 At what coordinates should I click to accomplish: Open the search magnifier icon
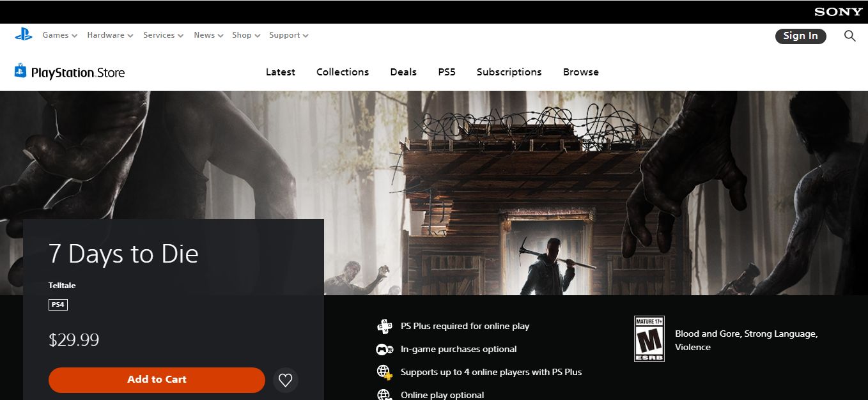tap(849, 36)
